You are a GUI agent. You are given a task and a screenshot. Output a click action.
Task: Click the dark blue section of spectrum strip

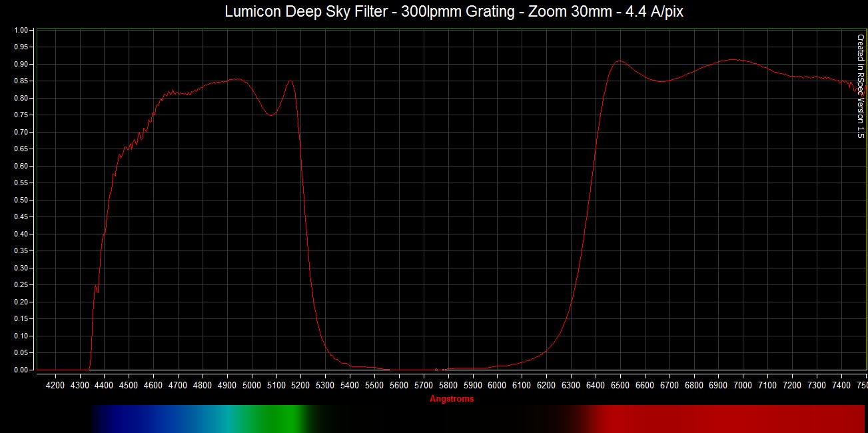point(133,418)
